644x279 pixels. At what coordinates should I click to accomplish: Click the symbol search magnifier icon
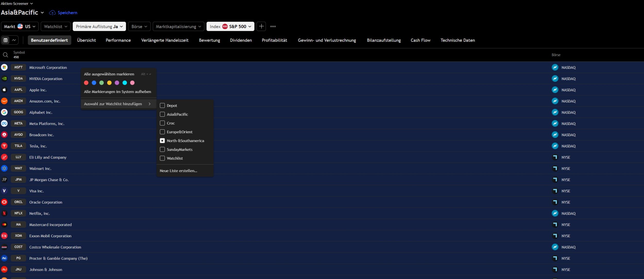pyautogui.click(x=5, y=55)
